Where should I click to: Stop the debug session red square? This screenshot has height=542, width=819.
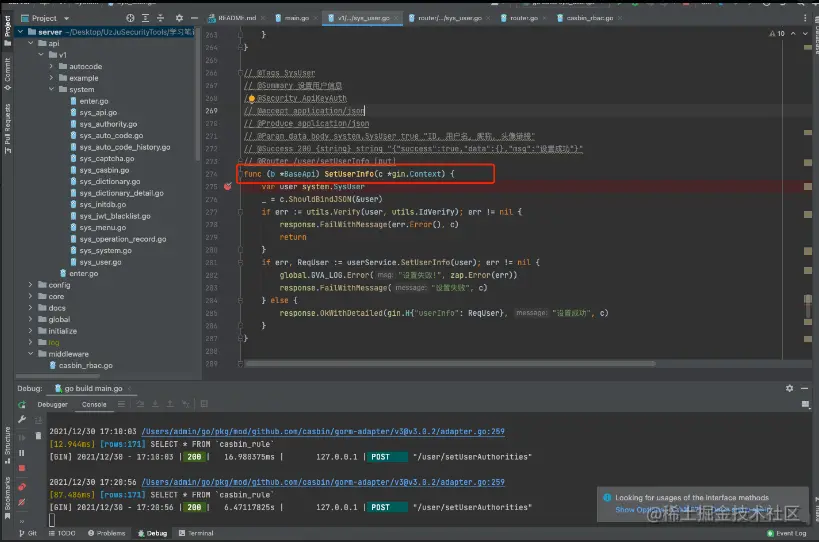[x=21, y=468]
